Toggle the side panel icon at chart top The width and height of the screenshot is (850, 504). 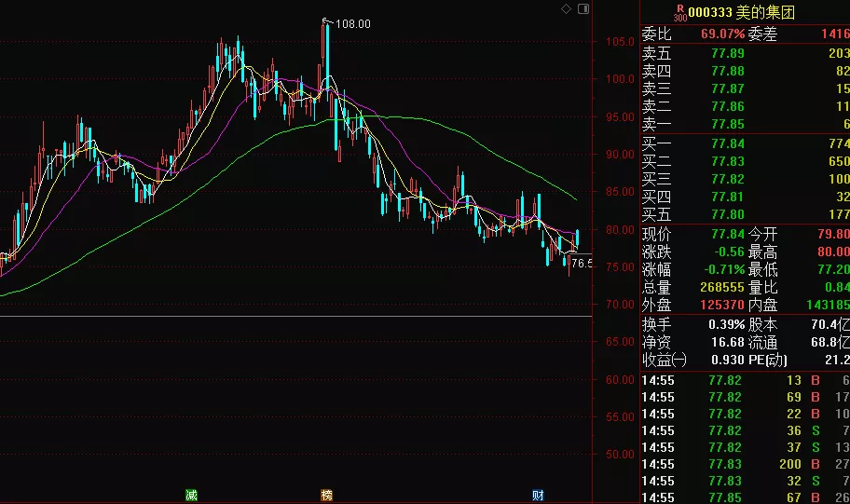click(583, 8)
